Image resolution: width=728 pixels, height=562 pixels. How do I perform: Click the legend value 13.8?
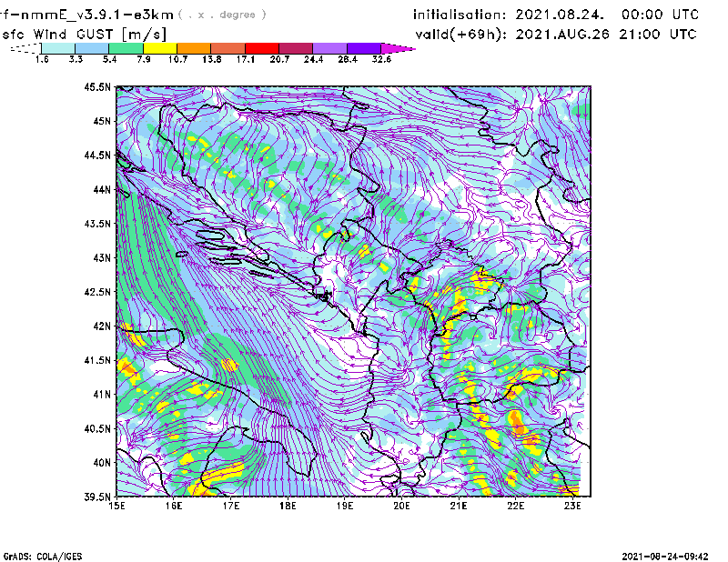click(x=212, y=59)
